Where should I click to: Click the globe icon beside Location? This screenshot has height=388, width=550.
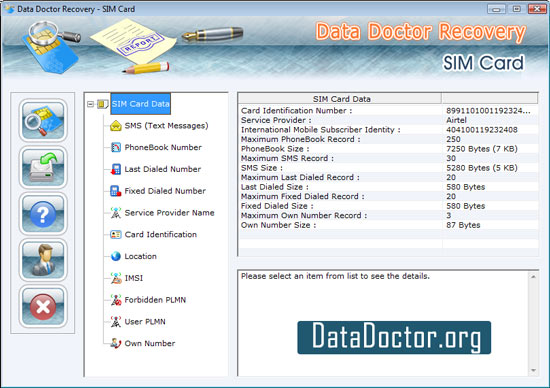point(116,256)
